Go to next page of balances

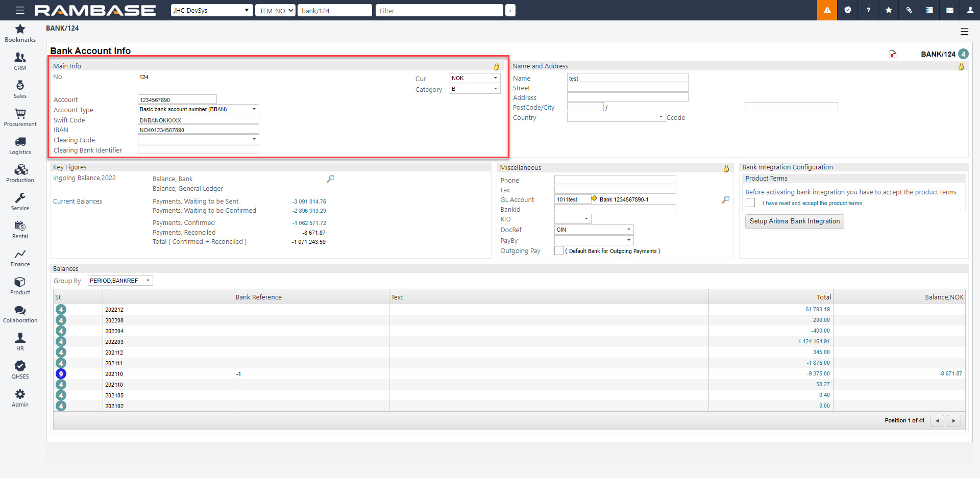pyautogui.click(x=953, y=421)
